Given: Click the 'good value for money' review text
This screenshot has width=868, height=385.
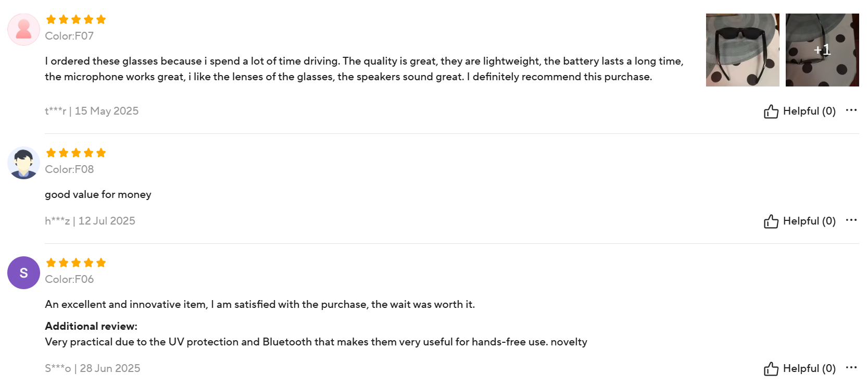Looking at the screenshot, I should [x=98, y=194].
